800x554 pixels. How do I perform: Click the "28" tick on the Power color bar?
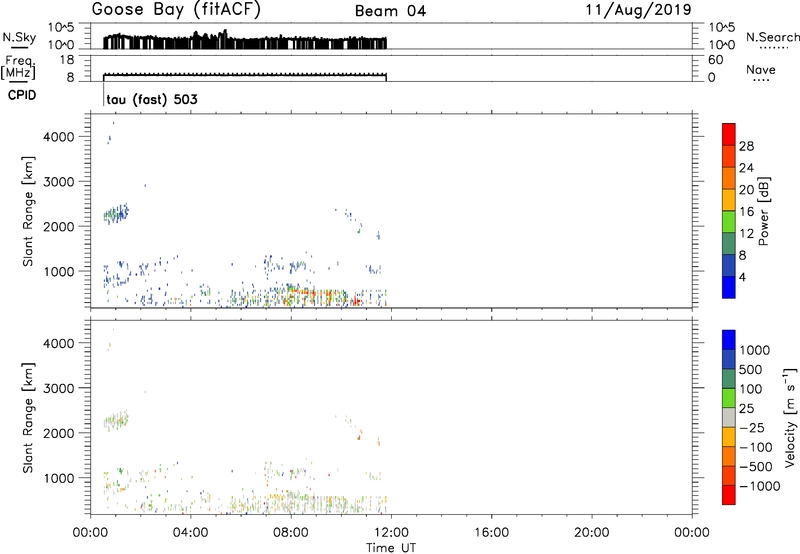pos(746,146)
